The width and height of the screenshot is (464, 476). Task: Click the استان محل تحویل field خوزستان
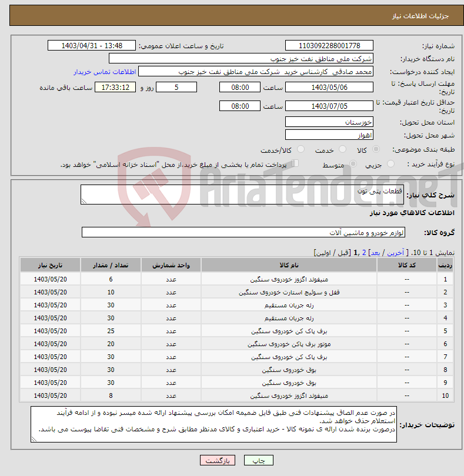329,122
